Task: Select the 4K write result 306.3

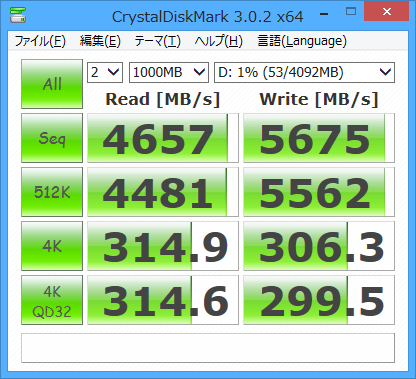Action: click(319, 246)
